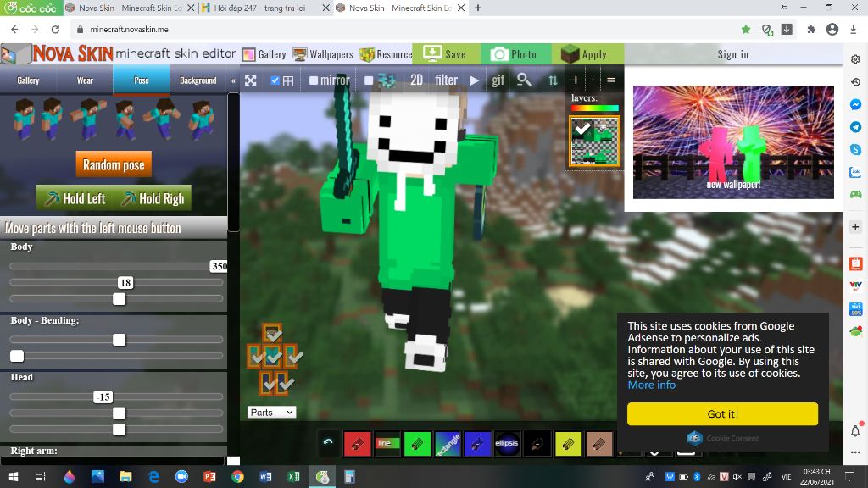868x488 pixels.
Task: Select the tan brown pencil tool
Action: (x=598, y=443)
